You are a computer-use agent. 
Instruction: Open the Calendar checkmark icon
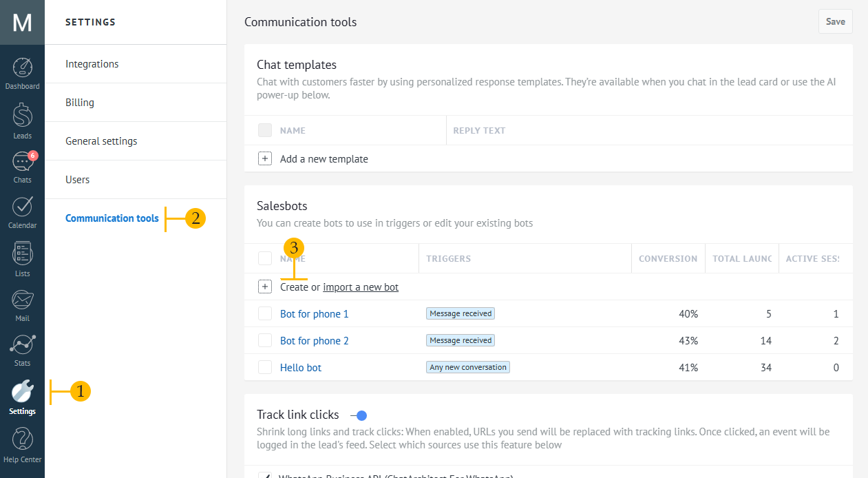click(x=22, y=207)
